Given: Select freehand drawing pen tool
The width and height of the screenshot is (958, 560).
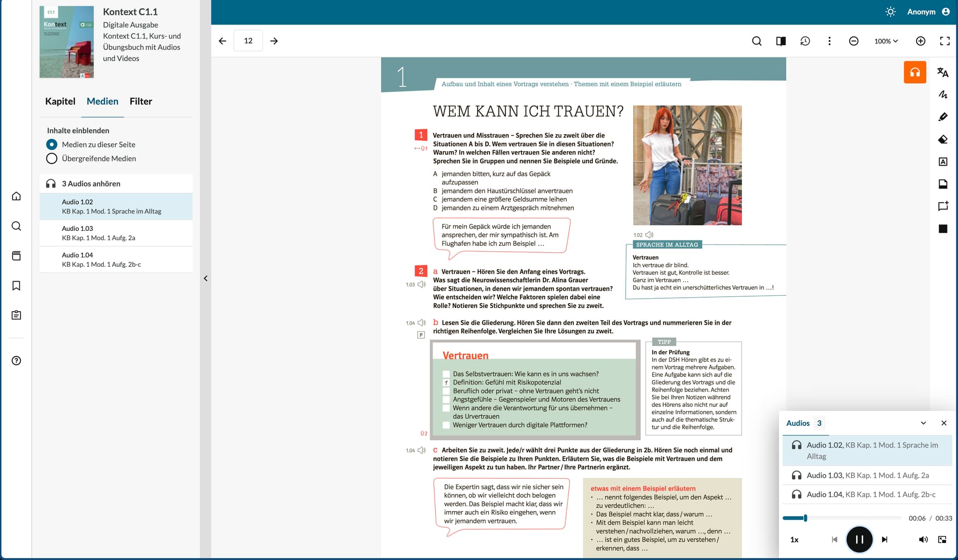Looking at the screenshot, I should 943,95.
